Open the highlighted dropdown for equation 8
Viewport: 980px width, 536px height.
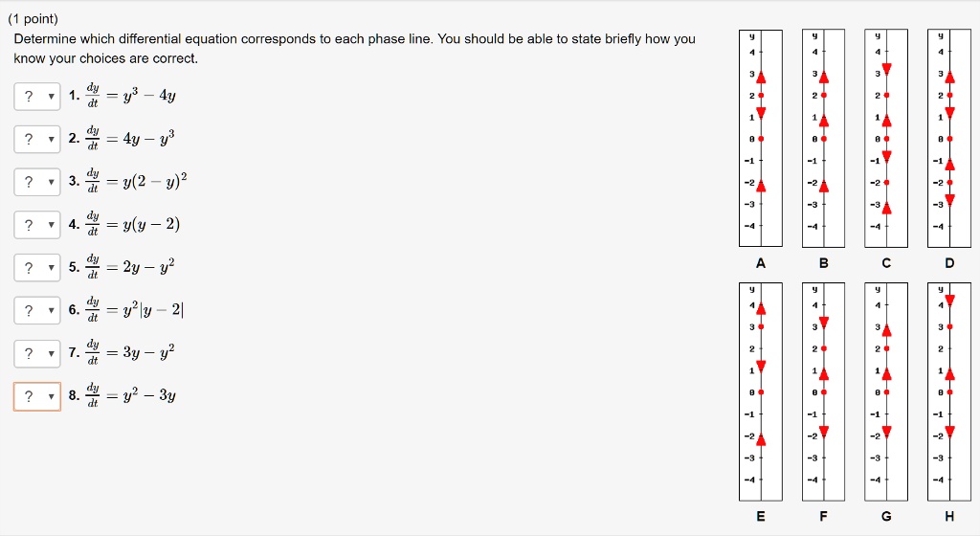37,396
